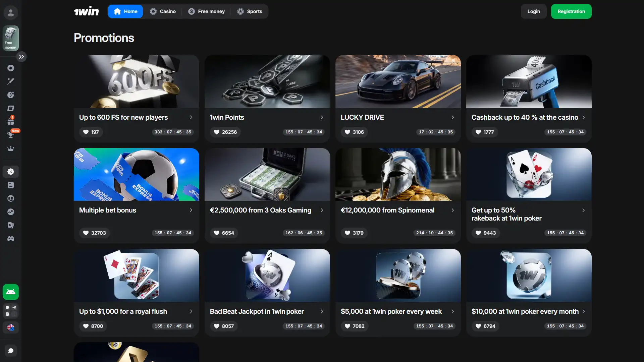Open chevron on 3 Oaks Gaming card
The height and width of the screenshot is (362, 644).
(x=322, y=210)
